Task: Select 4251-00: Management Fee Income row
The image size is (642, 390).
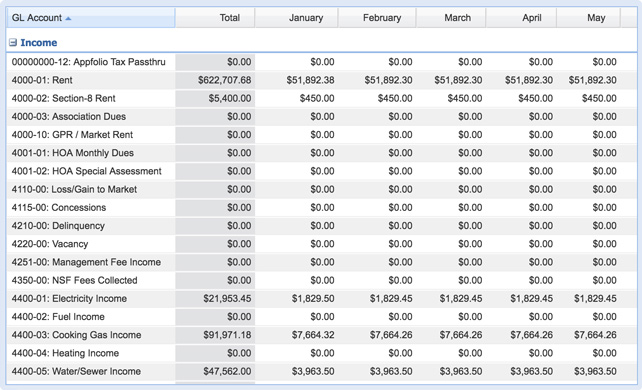Action: (321, 262)
